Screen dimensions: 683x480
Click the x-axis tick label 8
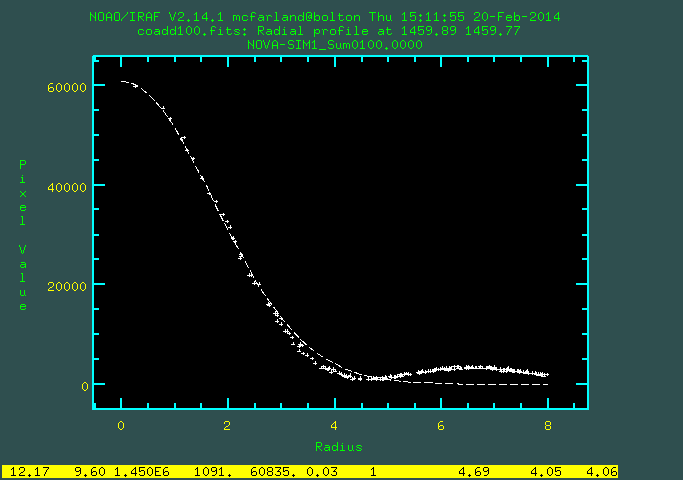click(x=548, y=425)
